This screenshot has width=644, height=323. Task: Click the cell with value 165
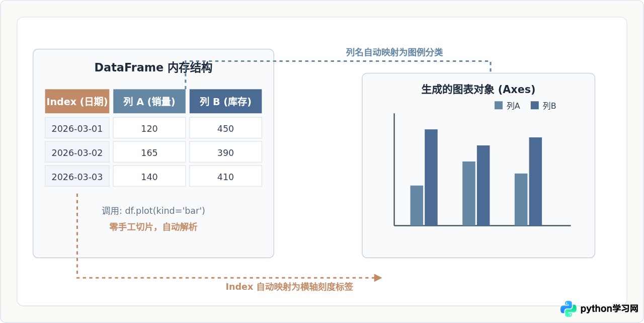click(x=149, y=152)
